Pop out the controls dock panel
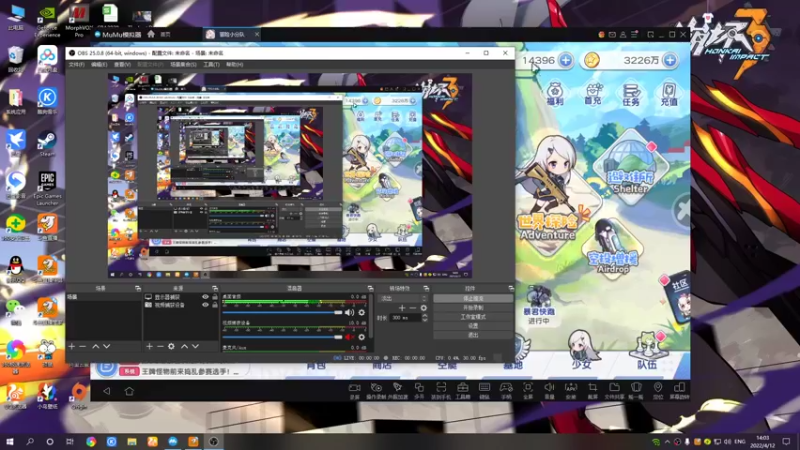This screenshot has height=450, width=800. point(511,288)
